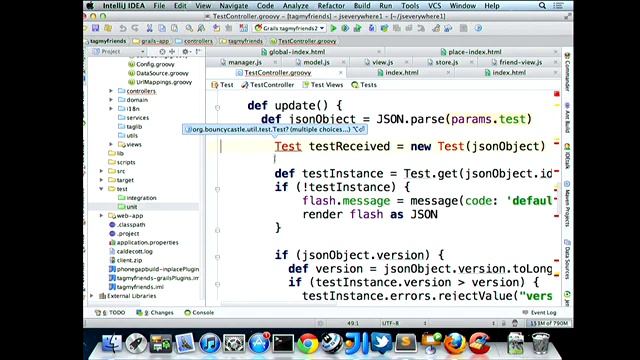This screenshot has width=640, height=360.
Task: Open the Project view selector dropdown
Action: 119,52
